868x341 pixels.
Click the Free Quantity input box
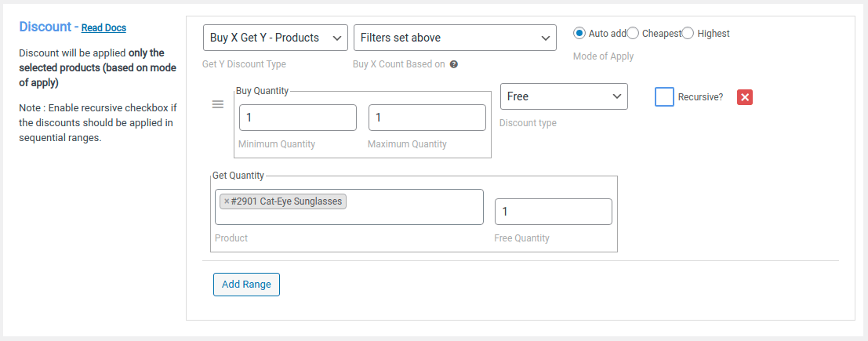tap(553, 212)
